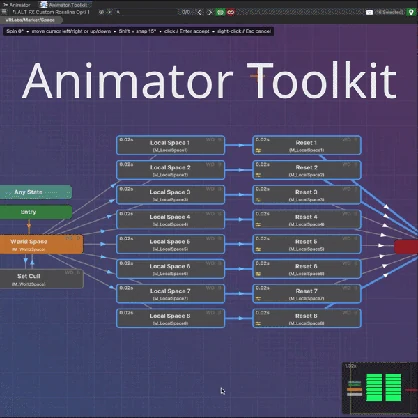The image size is (418, 418).
Task: Select the Reset 4 state node title
Action: point(306,217)
